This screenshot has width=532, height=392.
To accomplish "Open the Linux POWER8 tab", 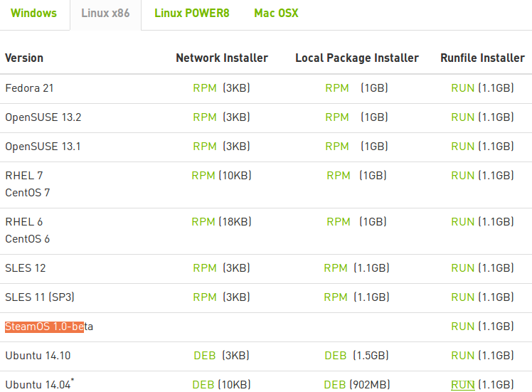I will 192,14.
